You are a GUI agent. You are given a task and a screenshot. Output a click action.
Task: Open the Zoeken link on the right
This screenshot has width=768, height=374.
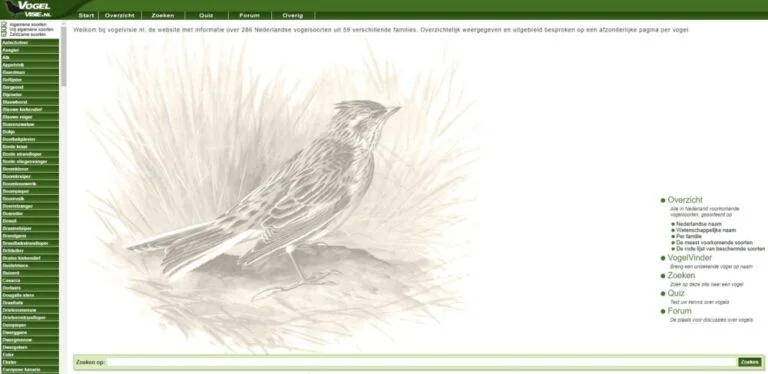pyautogui.click(x=681, y=276)
